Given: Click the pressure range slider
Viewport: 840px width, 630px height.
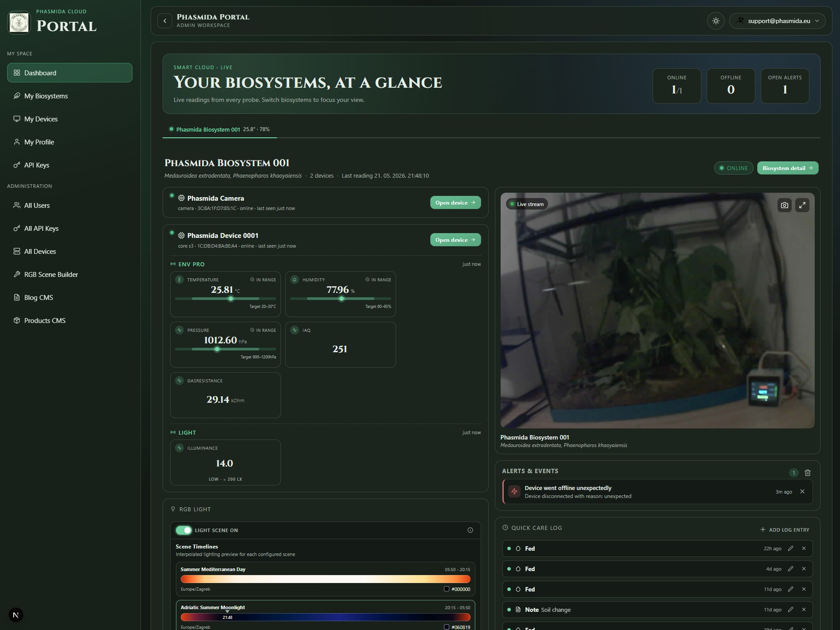Looking at the screenshot, I should coord(225,349).
